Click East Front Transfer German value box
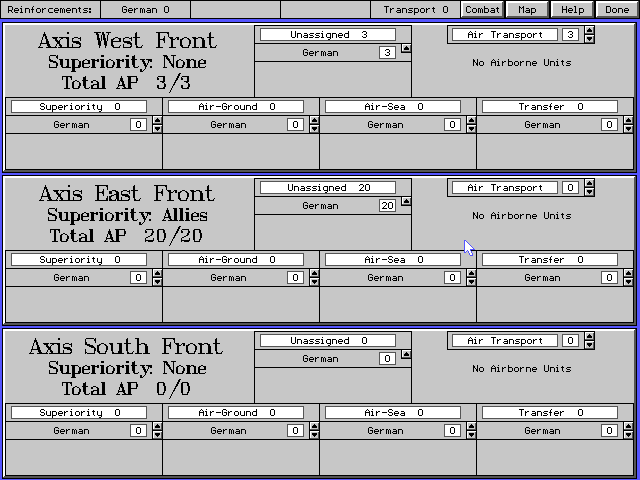 pos(609,278)
